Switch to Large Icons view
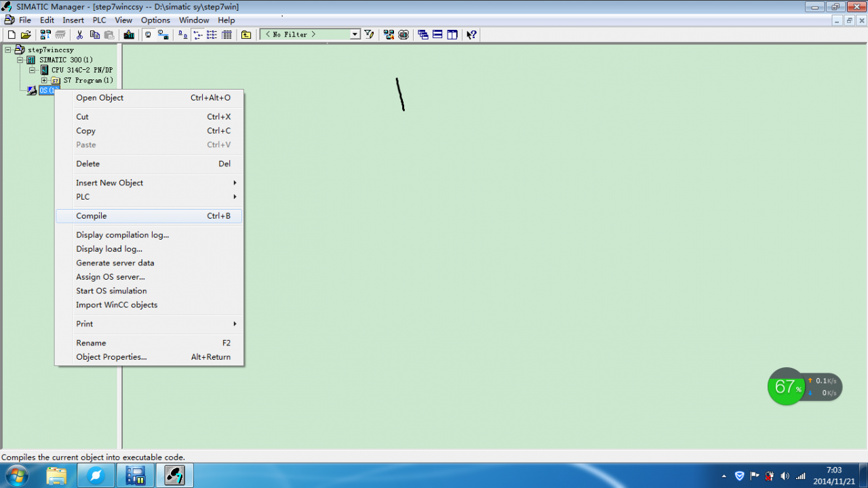 pyautogui.click(x=183, y=35)
